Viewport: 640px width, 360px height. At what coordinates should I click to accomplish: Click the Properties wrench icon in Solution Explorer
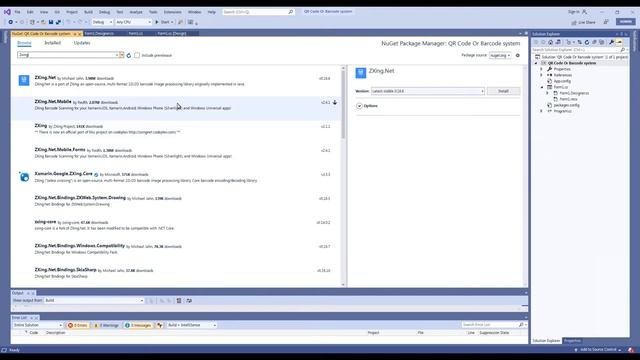click(x=611, y=42)
